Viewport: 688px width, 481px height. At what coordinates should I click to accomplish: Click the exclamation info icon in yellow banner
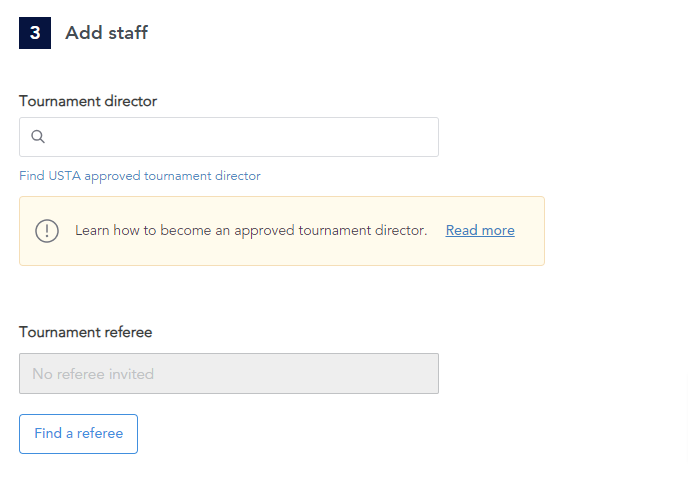click(x=47, y=231)
